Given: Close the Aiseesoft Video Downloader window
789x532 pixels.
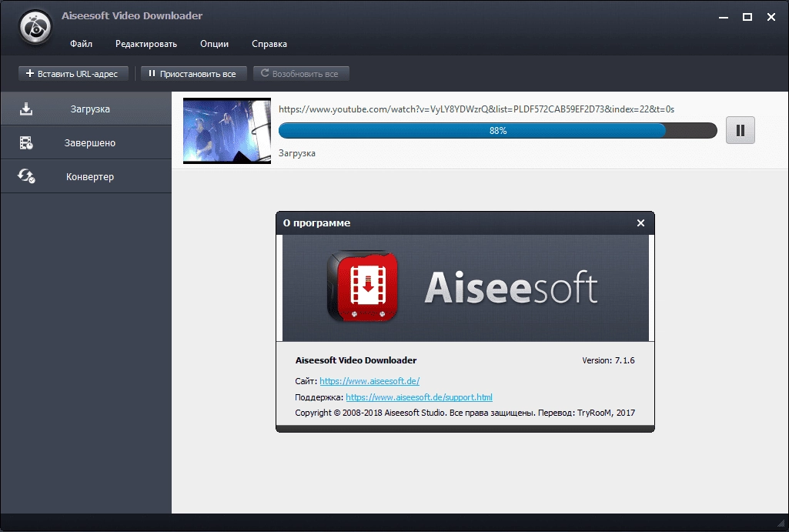Looking at the screenshot, I should [771, 17].
